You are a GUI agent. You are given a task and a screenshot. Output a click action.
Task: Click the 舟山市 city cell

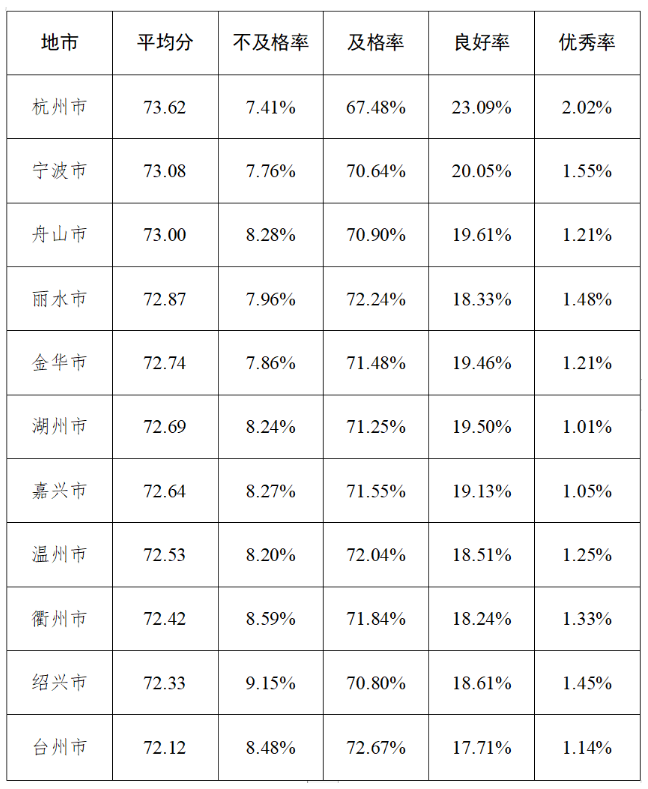point(59,235)
